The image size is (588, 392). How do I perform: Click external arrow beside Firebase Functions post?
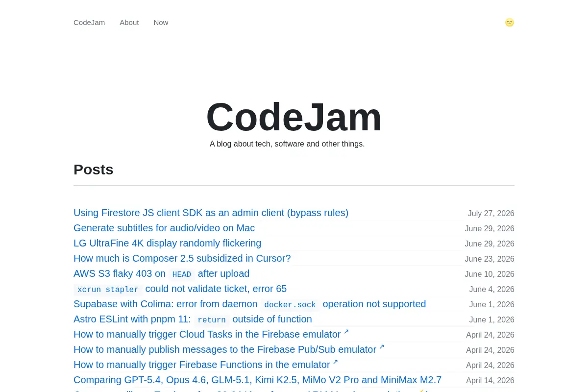pyautogui.click(x=335, y=362)
